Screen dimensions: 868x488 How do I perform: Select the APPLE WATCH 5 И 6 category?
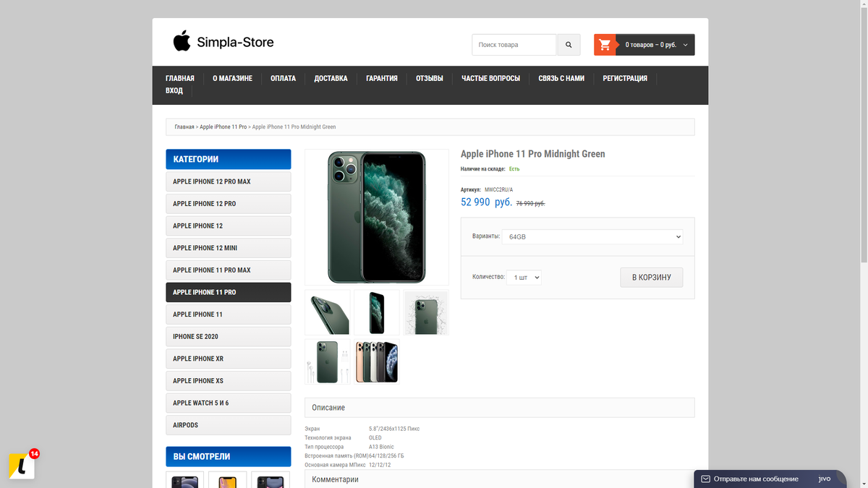pos(228,403)
